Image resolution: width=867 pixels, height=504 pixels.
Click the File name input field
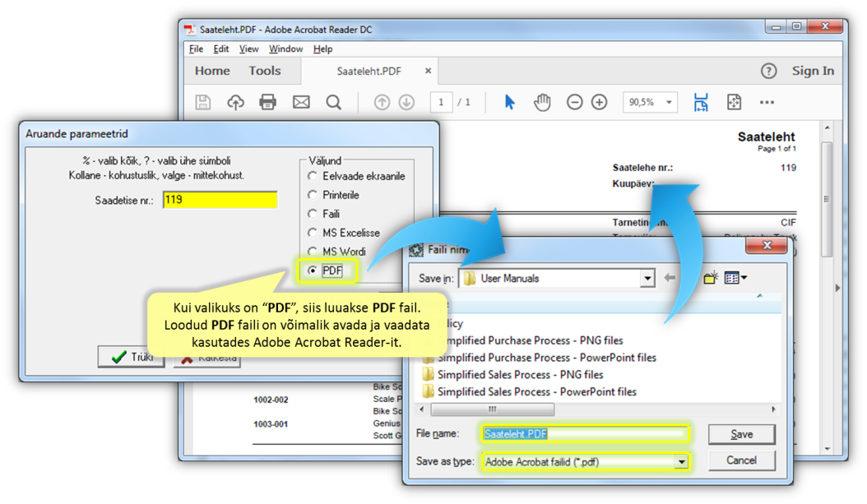coord(586,434)
